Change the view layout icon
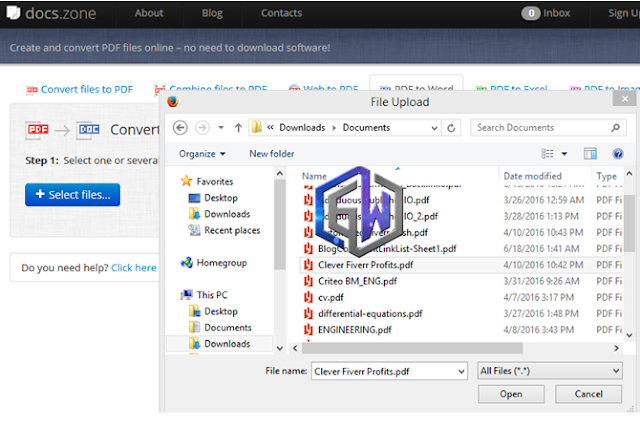The width and height of the screenshot is (640, 448). click(x=548, y=154)
